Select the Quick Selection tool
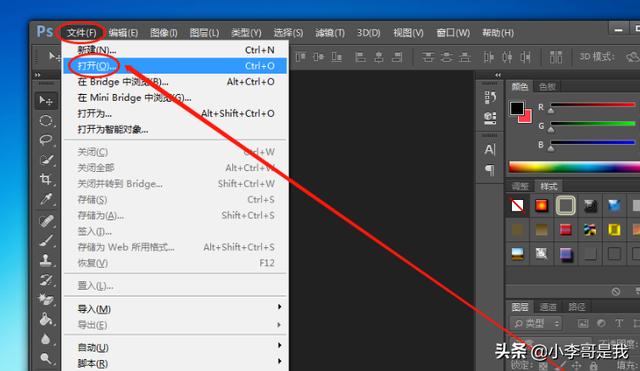Image resolution: width=640 pixels, height=371 pixels. point(46,160)
